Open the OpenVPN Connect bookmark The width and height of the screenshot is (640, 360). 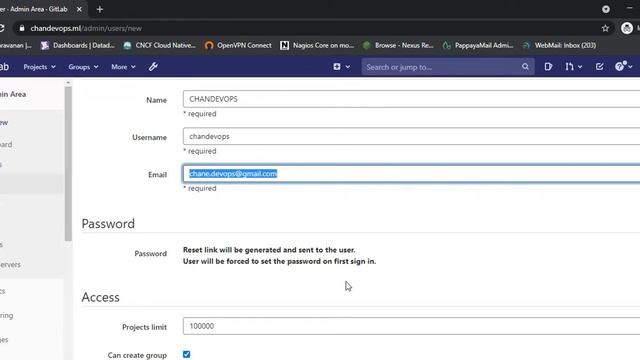[238, 45]
